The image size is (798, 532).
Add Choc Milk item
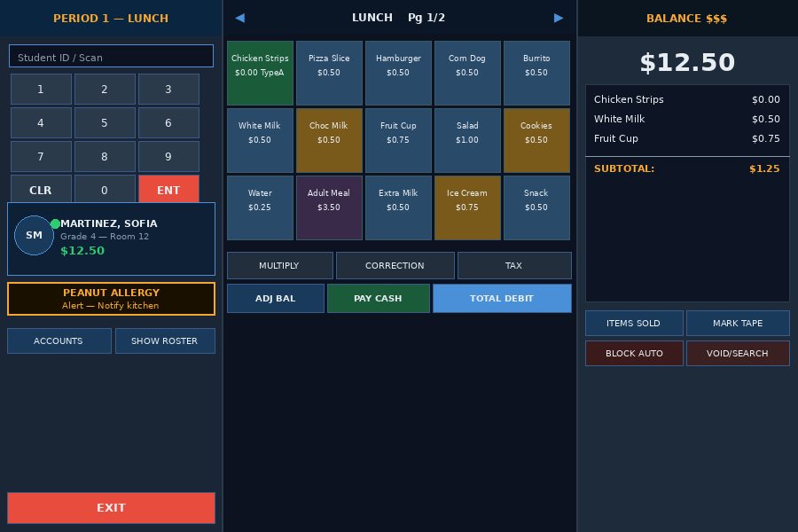point(329,140)
